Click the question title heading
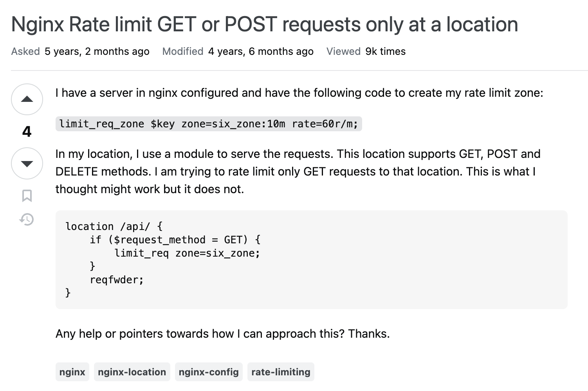Viewport: 588px width, 391px height. click(265, 24)
